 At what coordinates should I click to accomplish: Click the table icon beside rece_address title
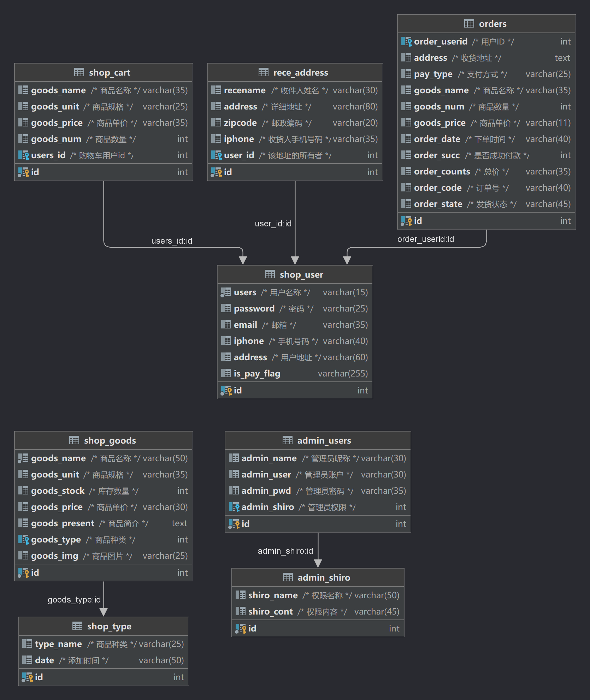click(x=264, y=72)
